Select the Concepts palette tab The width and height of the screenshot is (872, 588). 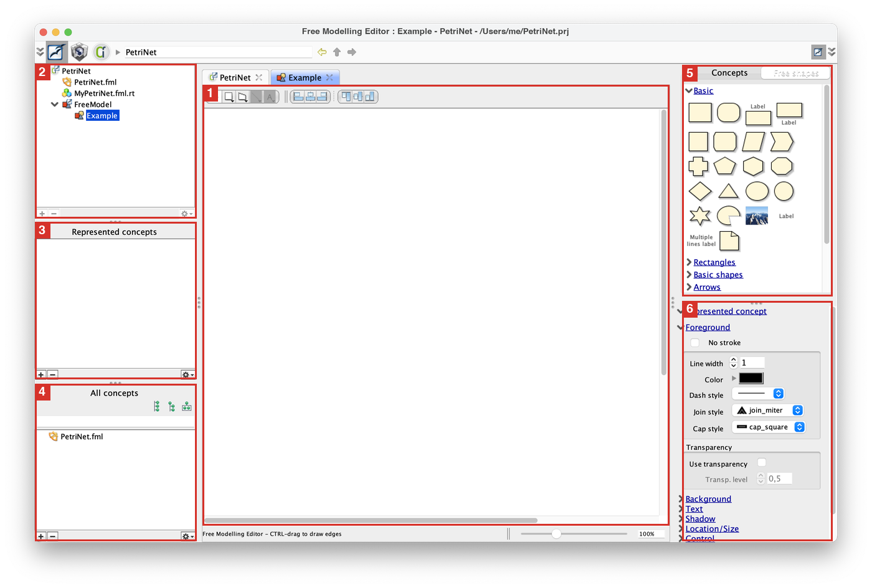(x=729, y=73)
